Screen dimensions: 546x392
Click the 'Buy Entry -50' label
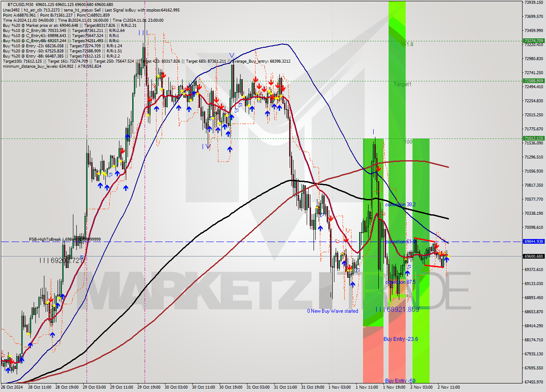pos(400,380)
